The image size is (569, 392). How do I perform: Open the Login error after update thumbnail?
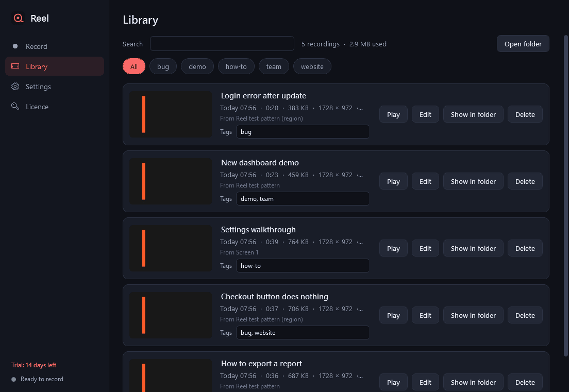click(x=171, y=114)
